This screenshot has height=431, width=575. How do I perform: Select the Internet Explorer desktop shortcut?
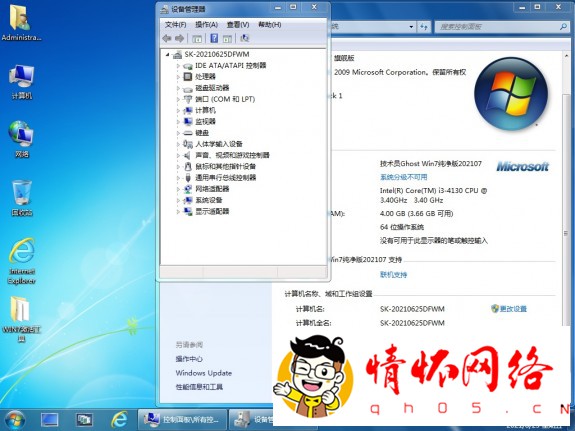(22, 261)
